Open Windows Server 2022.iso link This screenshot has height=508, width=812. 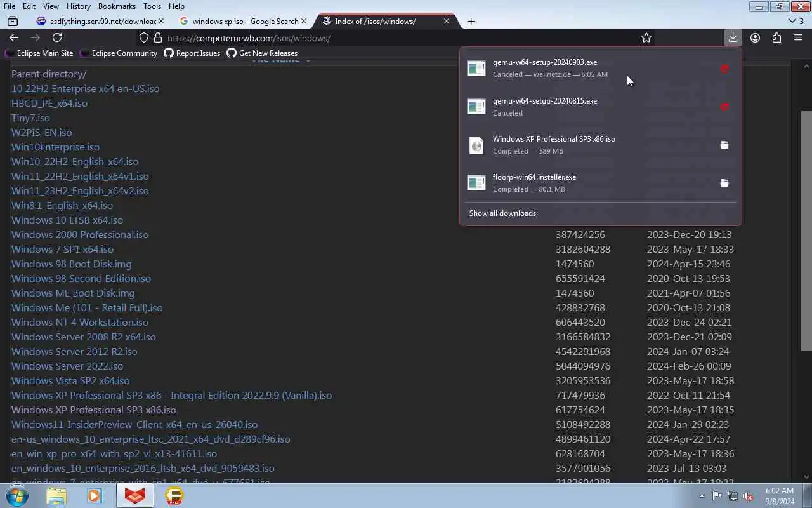(x=67, y=366)
